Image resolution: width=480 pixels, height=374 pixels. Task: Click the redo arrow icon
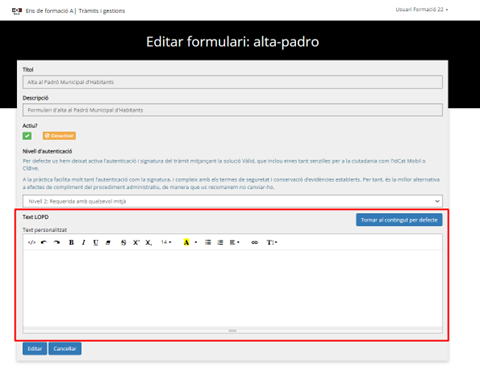point(57,242)
